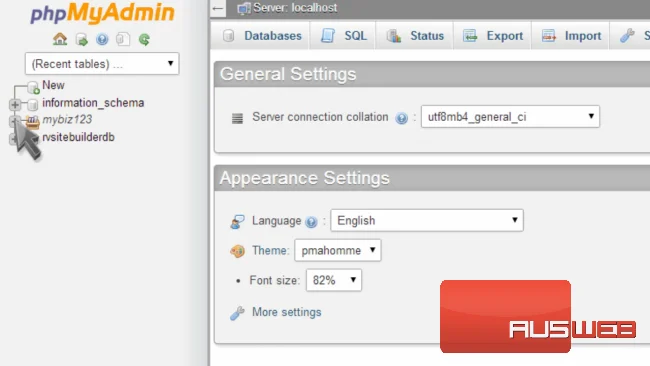Click the Status tab chart icon
650x366 pixels.
click(394, 36)
